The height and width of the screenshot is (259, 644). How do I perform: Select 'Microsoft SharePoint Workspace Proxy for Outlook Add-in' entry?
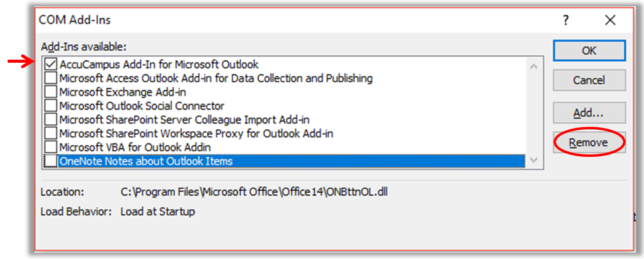(196, 133)
